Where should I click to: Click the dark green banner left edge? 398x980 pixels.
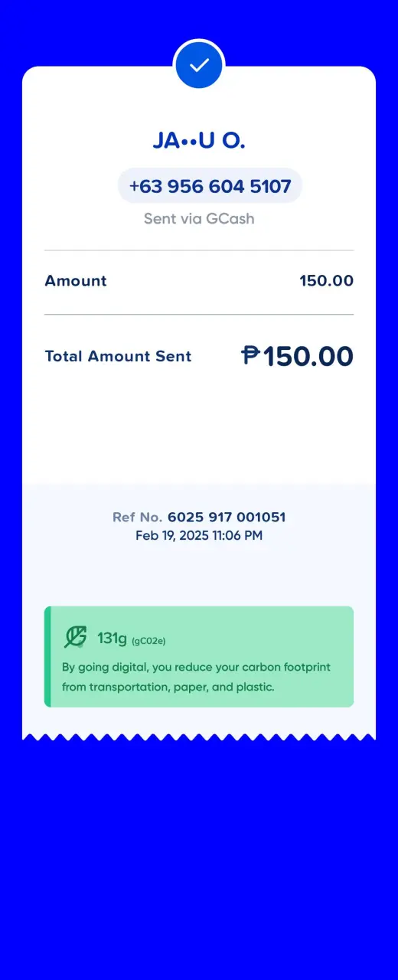[x=47, y=657]
